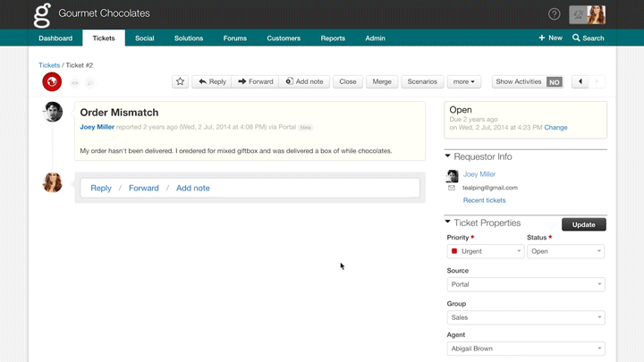Viewport: 644px width, 362px height.
Task: Close the ticket with Close button
Action: click(x=347, y=81)
